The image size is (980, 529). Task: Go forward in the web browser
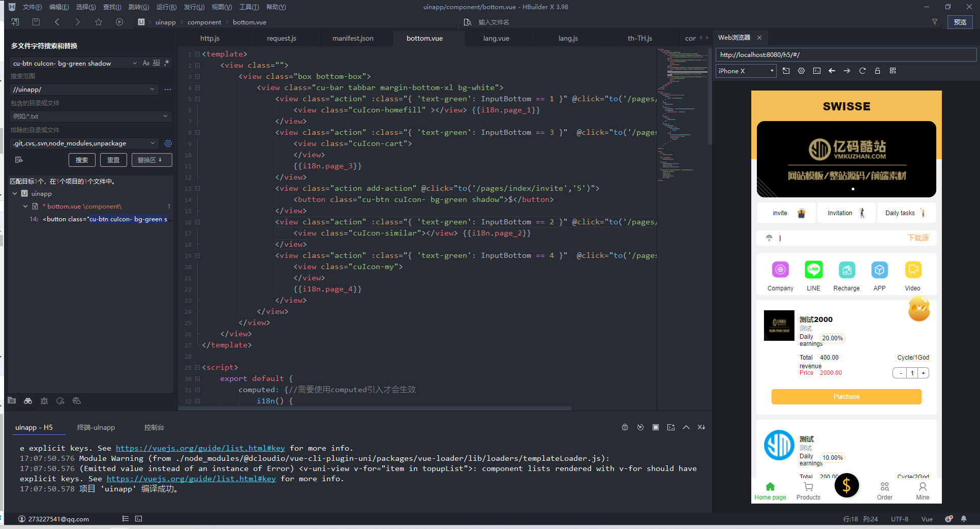[847, 71]
